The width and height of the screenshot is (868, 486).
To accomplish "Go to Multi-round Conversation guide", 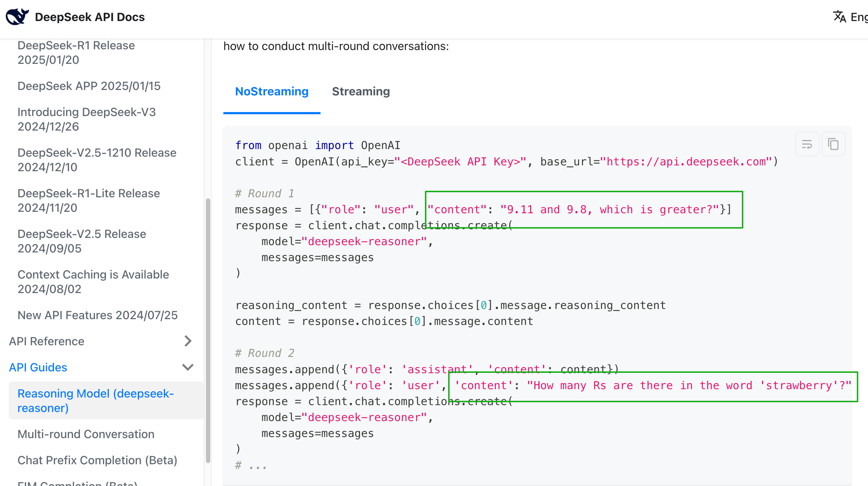I will click(86, 434).
